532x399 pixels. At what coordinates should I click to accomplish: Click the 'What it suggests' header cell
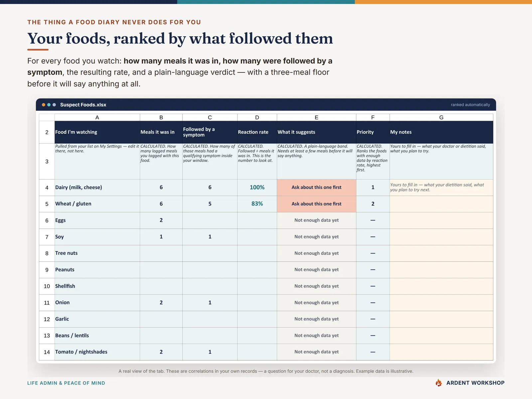click(317, 132)
